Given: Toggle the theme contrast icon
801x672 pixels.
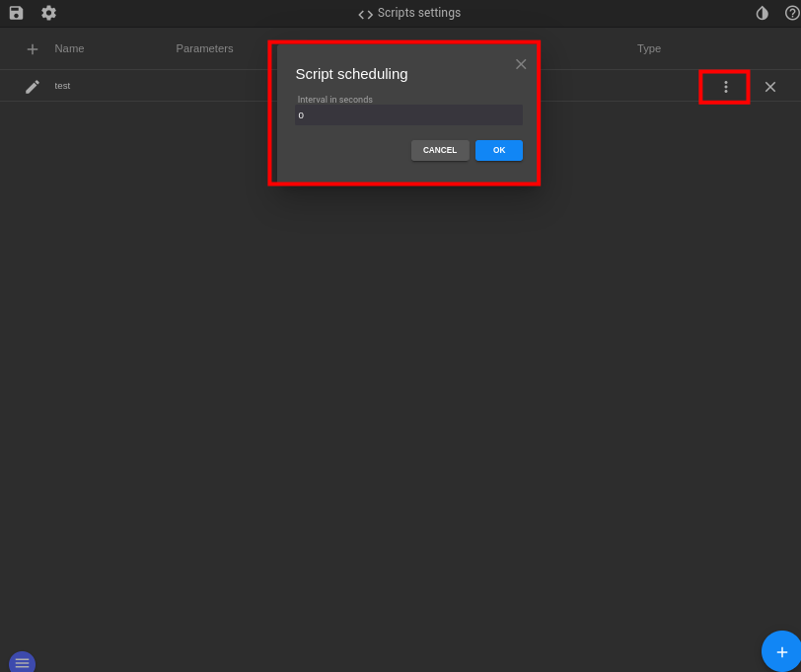Looking at the screenshot, I should coord(762,13).
